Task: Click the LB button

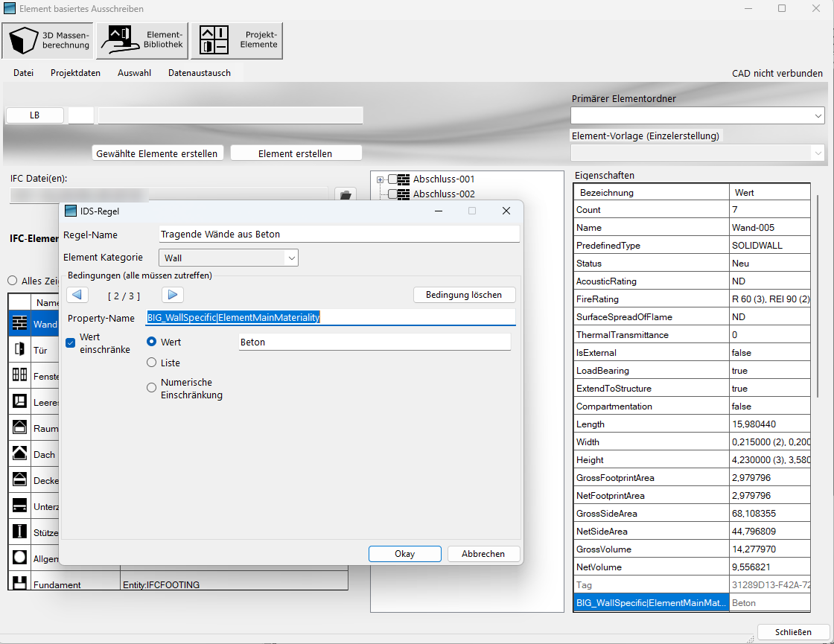Action: click(34, 115)
